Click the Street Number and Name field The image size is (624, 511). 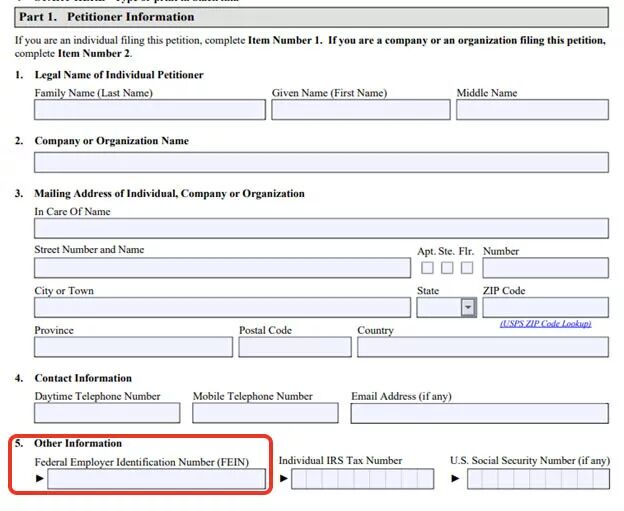tap(222, 268)
